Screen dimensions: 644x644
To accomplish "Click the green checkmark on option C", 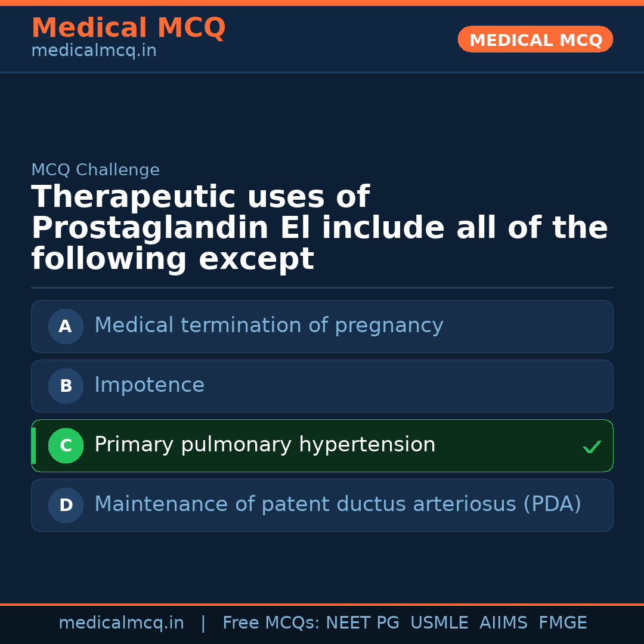I will 592,447.
